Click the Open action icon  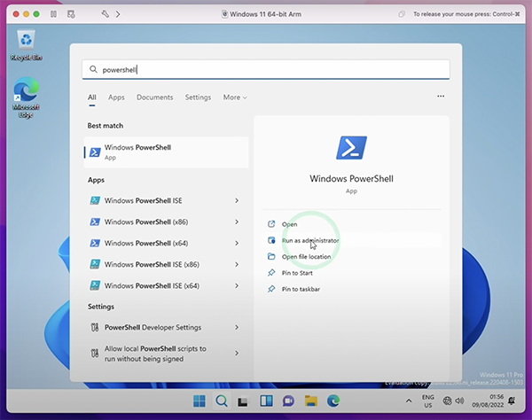[x=271, y=224]
